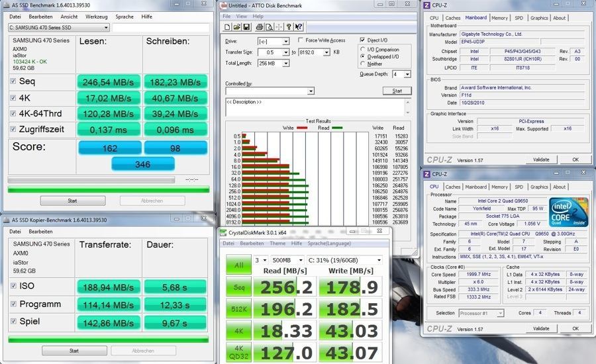Uncheck the Seq test checkbox in AS SSD

(x=13, y=81)
